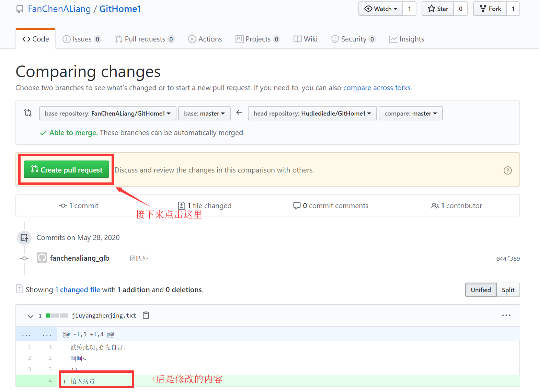Open the base repository dropdown

[108, 113]
